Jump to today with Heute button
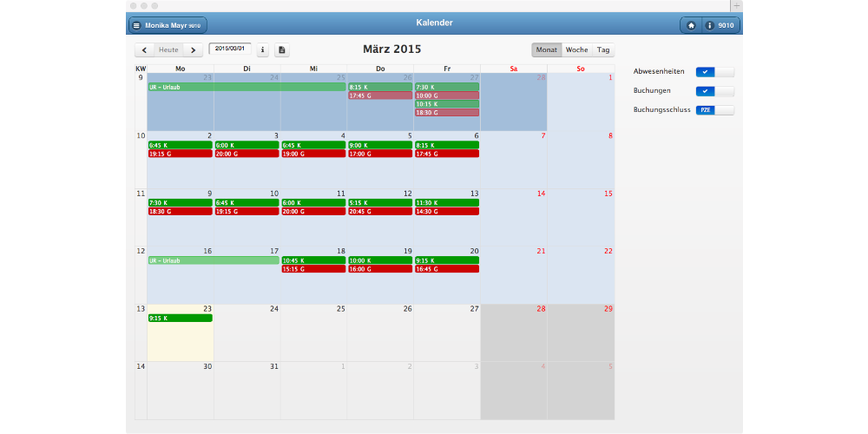 168,50
